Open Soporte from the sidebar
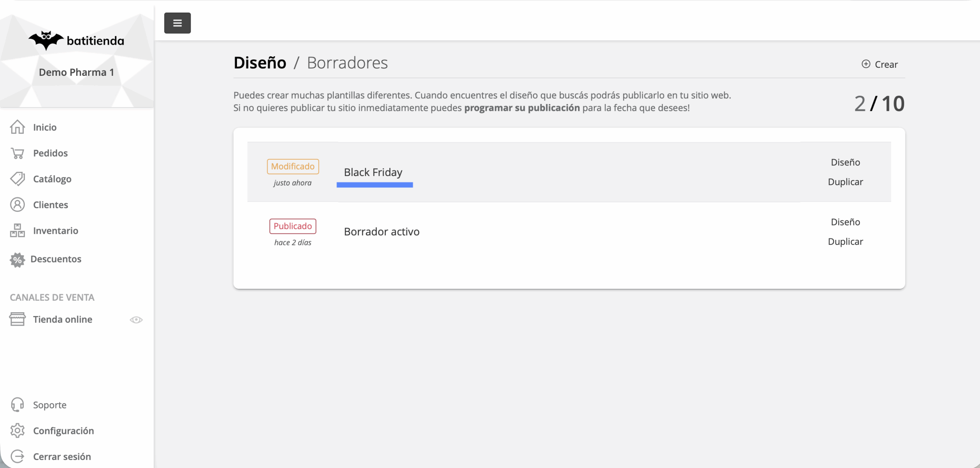Viewport: 980px width, 468px height. click(x=49, y=405)
